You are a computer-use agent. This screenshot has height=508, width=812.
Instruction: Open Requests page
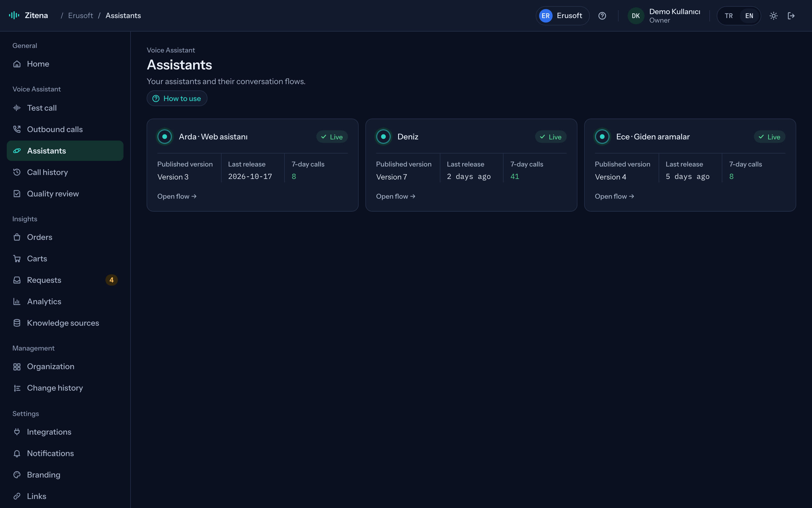(x=65, y=280)
